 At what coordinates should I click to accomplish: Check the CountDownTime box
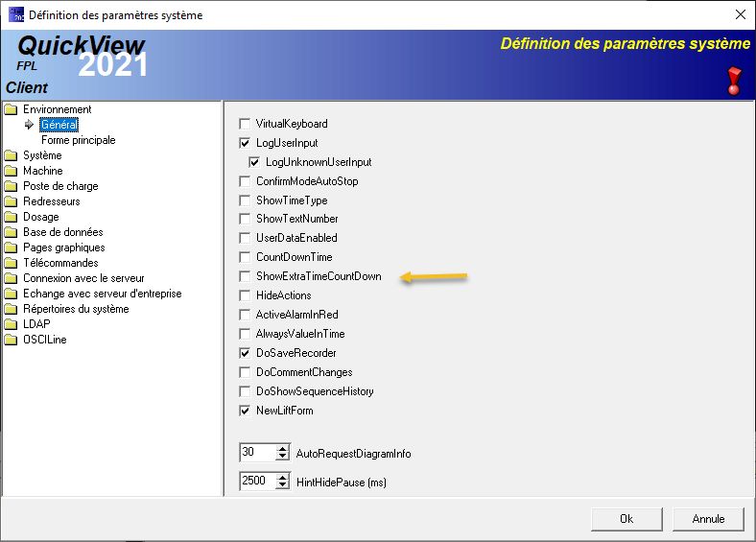[245, 257]
